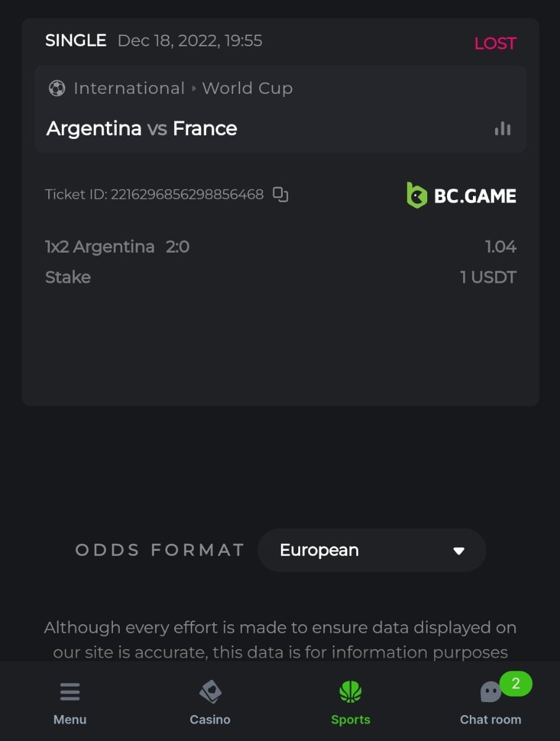Open the Chat room ghost icon
Image resolution: width=560 pixels, height=741 pixels.
coord(490,692)
